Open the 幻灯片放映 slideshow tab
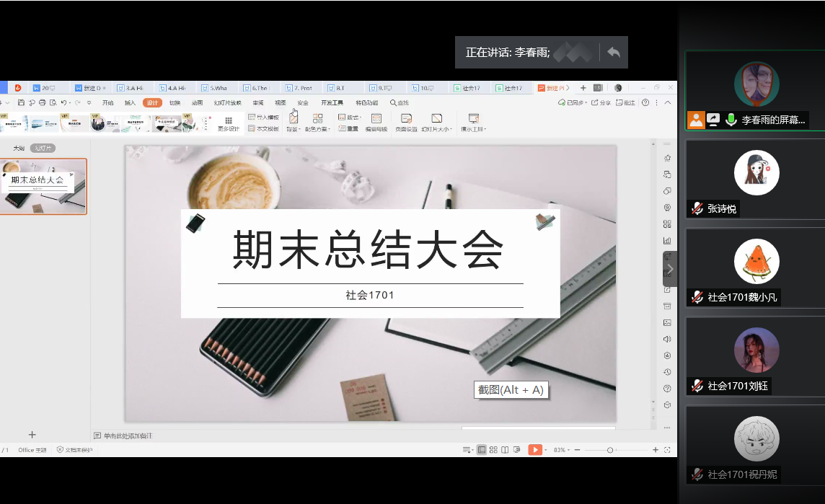825x504 pixels. tap(228, 102)
